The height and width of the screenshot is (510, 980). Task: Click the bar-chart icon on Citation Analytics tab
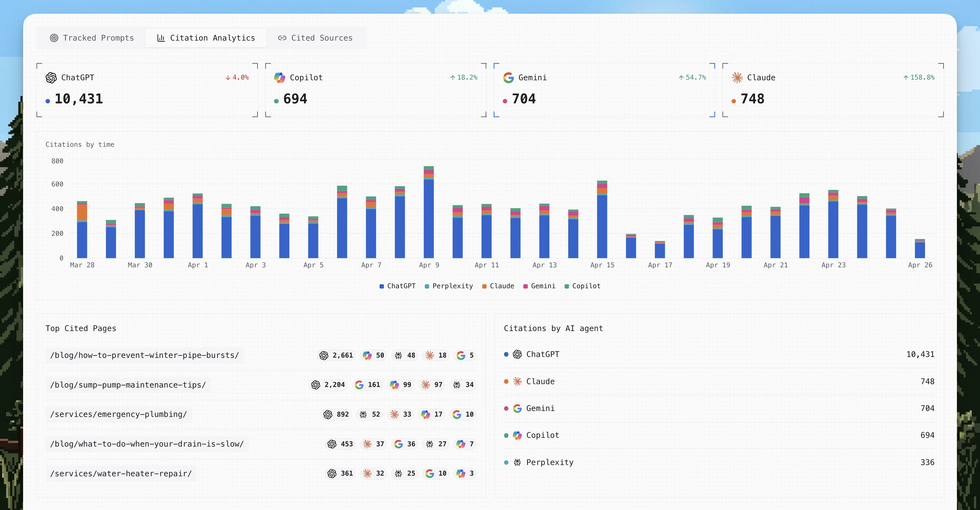160,38
